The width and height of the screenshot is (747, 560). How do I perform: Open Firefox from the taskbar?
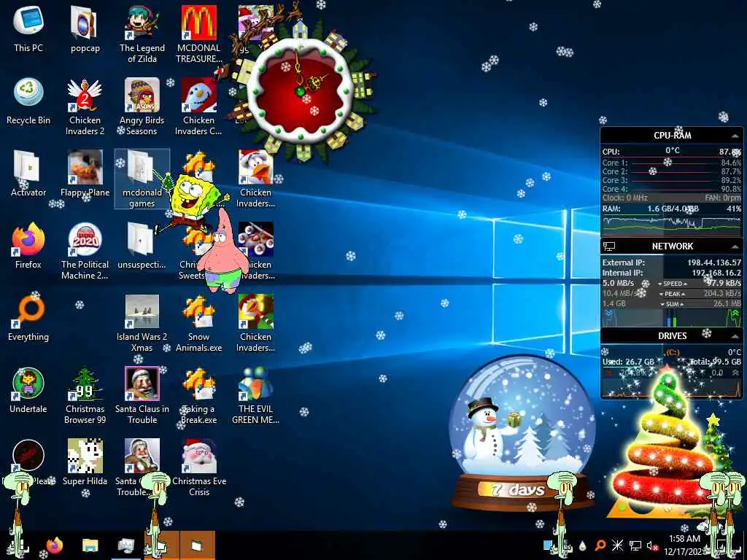pos(55,545)
